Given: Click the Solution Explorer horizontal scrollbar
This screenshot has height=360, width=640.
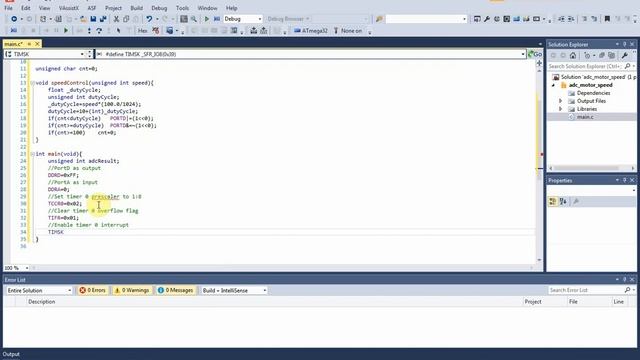Looking at the screenshot, I should 592,168.
